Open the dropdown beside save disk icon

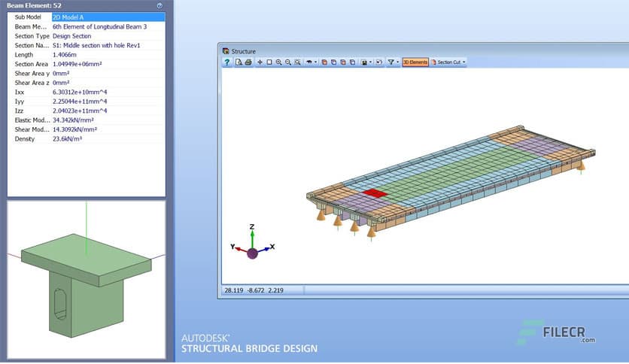[x=371, y=62]
